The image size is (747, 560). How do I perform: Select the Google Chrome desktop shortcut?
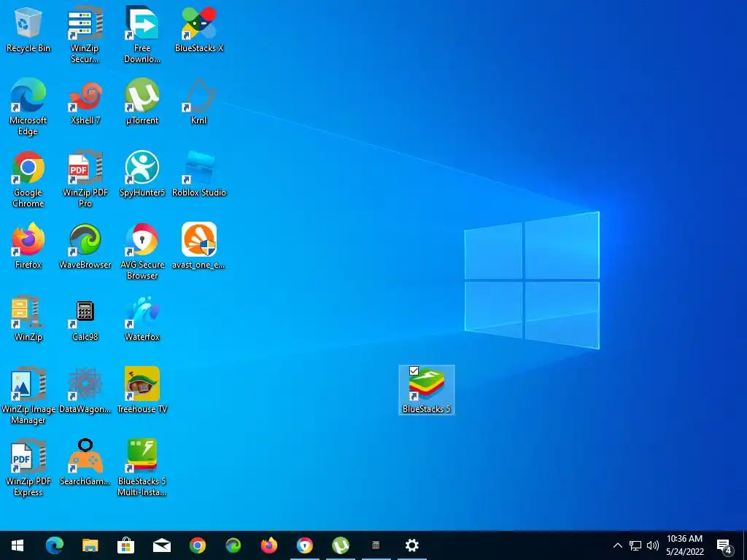pos(28,178)
